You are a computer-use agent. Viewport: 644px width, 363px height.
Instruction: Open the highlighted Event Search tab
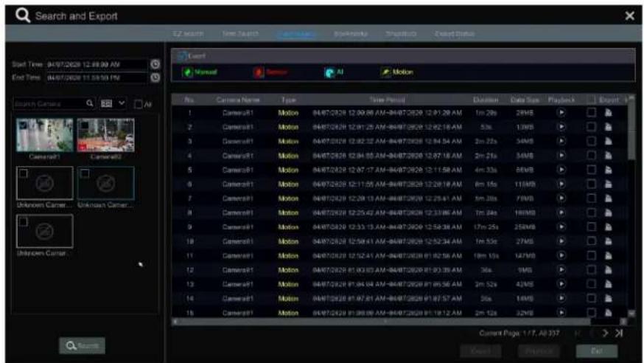point(296,34)
